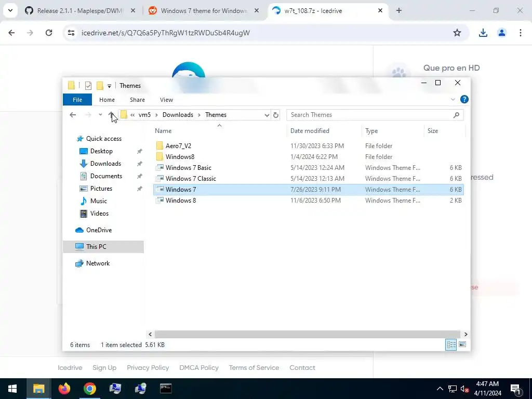The width and height of the screenshot is (532, 399).
Task: Open address bar history dropdown
Action: (267, 115)
